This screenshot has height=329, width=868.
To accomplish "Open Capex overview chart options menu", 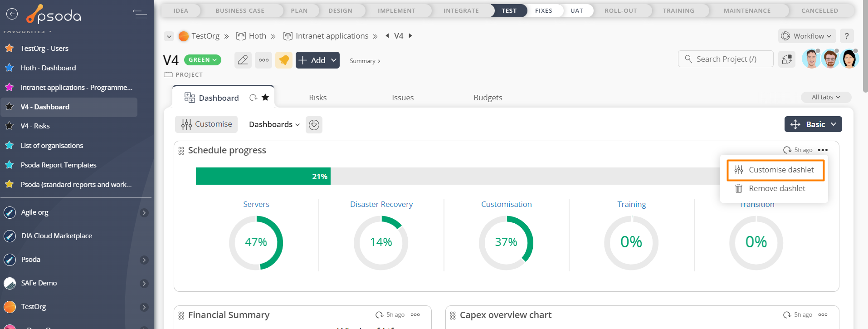I will click(823, 314).
